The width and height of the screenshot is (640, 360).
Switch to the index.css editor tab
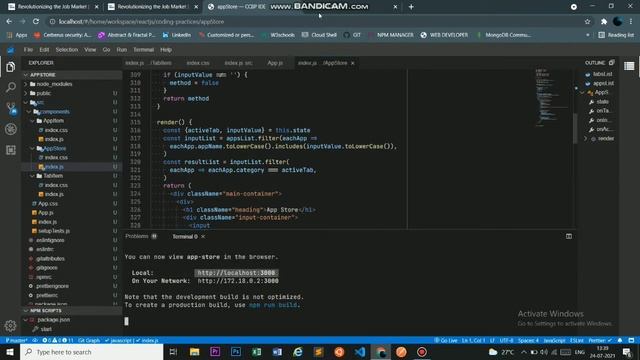click(x=198, y=63)
